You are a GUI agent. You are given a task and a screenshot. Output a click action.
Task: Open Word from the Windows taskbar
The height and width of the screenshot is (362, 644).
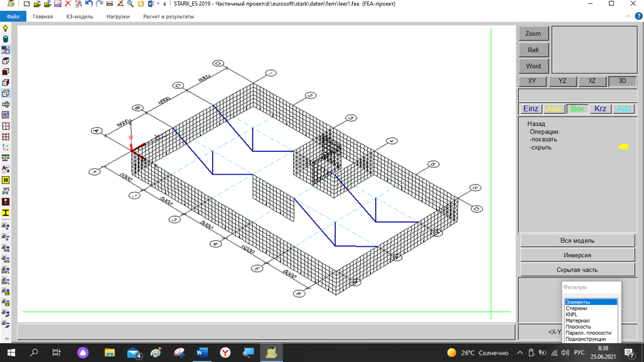202,353
